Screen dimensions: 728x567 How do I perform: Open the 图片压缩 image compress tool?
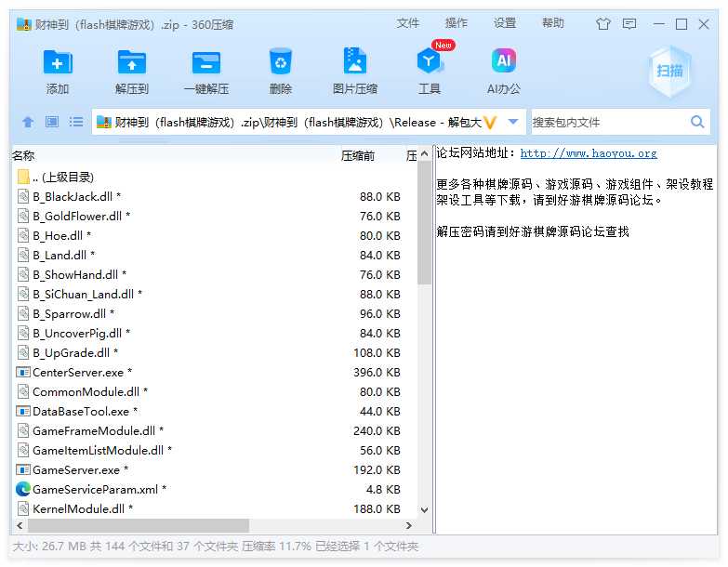[355, 60]
